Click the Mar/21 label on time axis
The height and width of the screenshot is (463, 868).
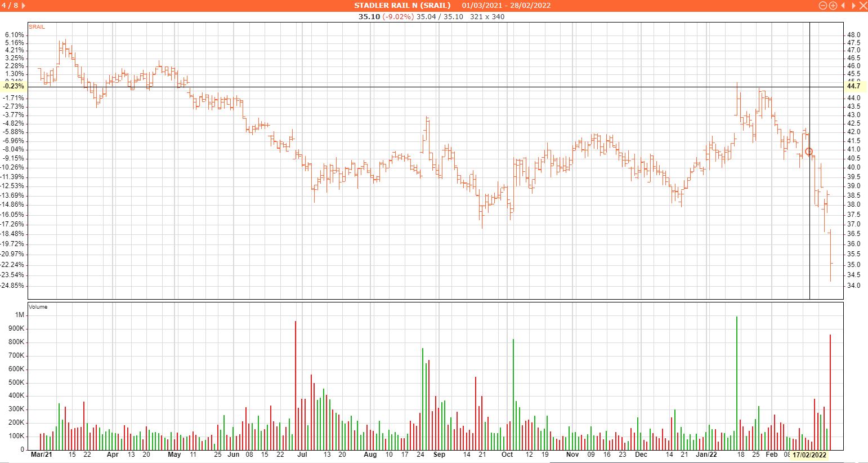(42, 455)
